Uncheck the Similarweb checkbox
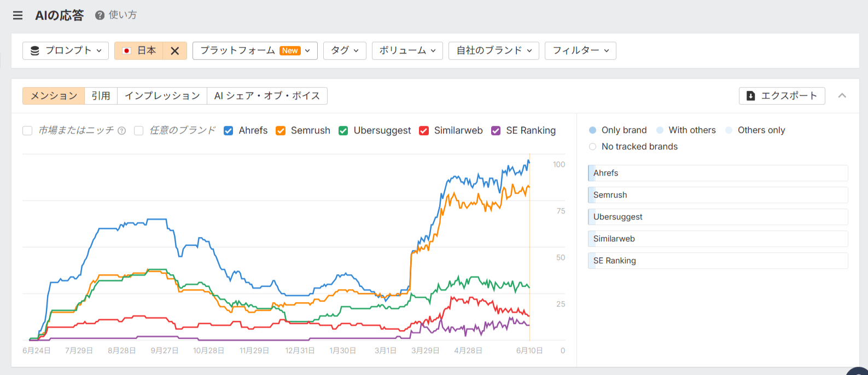Image resolution: width=868 pixels, height=375 pixels. [424, 130]
